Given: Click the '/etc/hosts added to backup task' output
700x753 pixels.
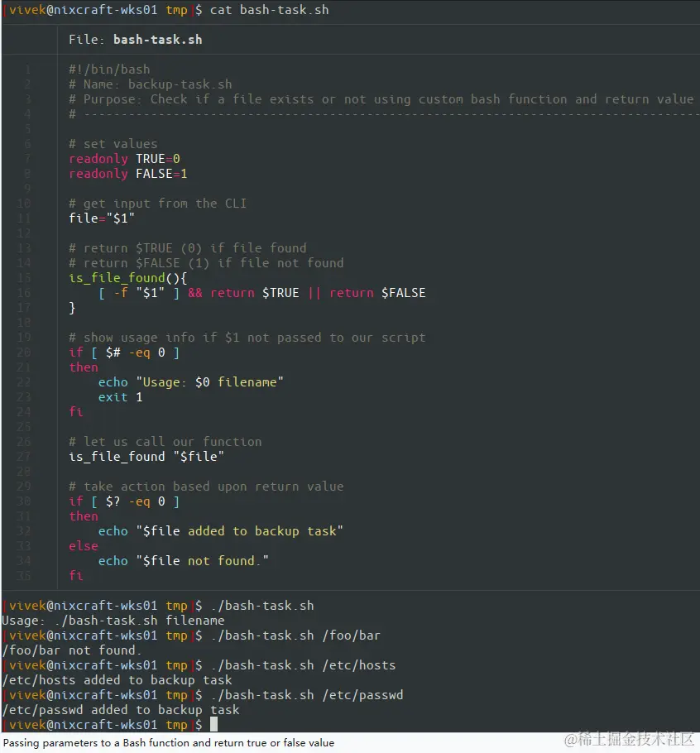Looking at the screenshot, I should click(x=117, y=680).
